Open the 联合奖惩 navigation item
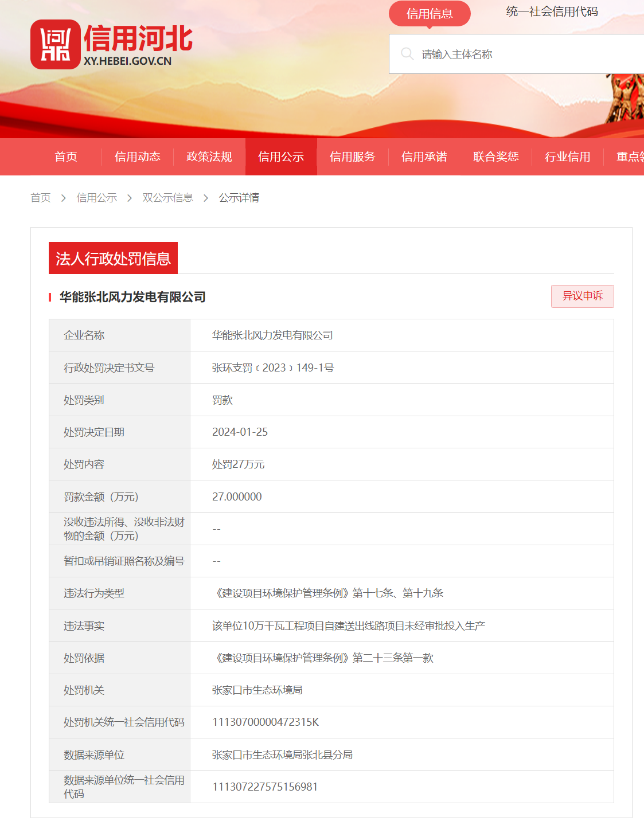 (496, 157)
